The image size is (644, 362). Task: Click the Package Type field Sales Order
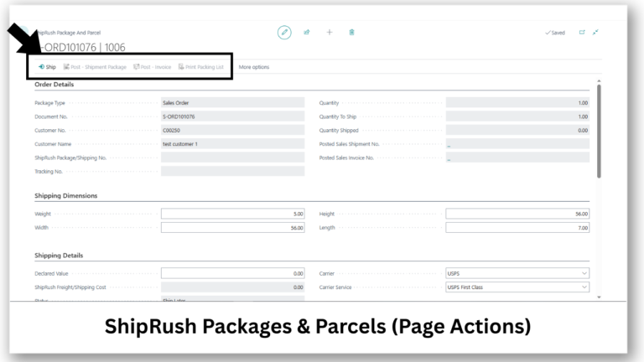click(x=233, y=102)
